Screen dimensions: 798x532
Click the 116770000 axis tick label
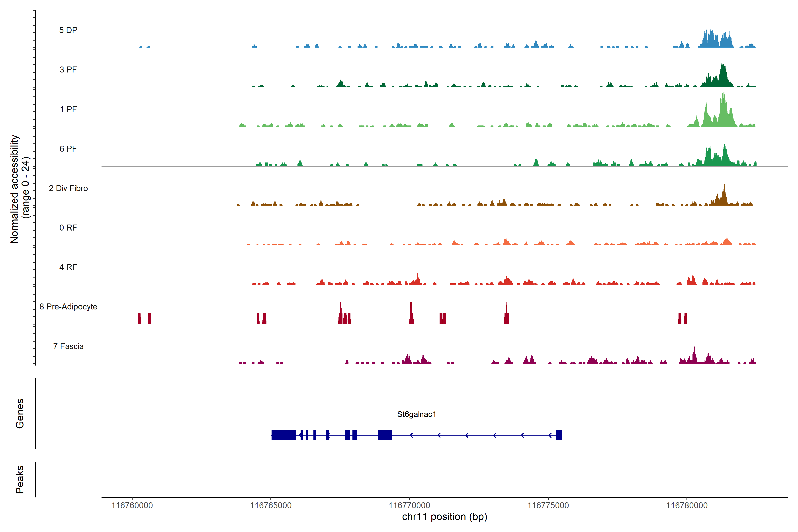(x=409, y=506)
